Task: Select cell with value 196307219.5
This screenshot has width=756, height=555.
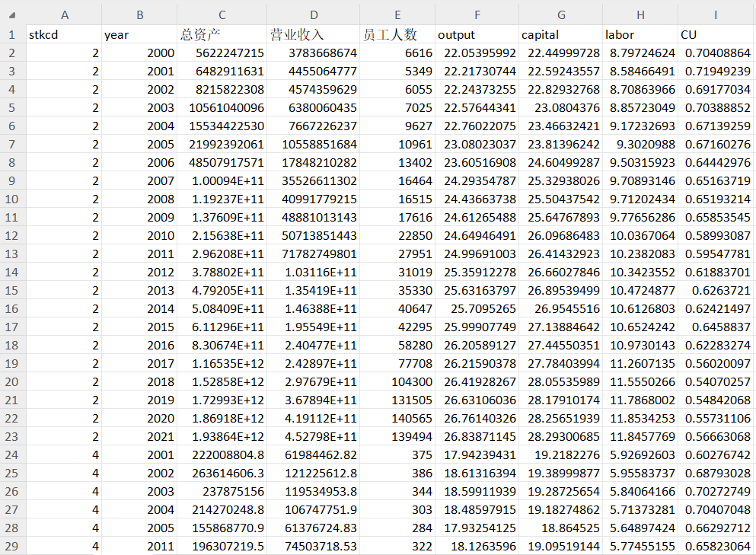Action: [x=222, y=547]
